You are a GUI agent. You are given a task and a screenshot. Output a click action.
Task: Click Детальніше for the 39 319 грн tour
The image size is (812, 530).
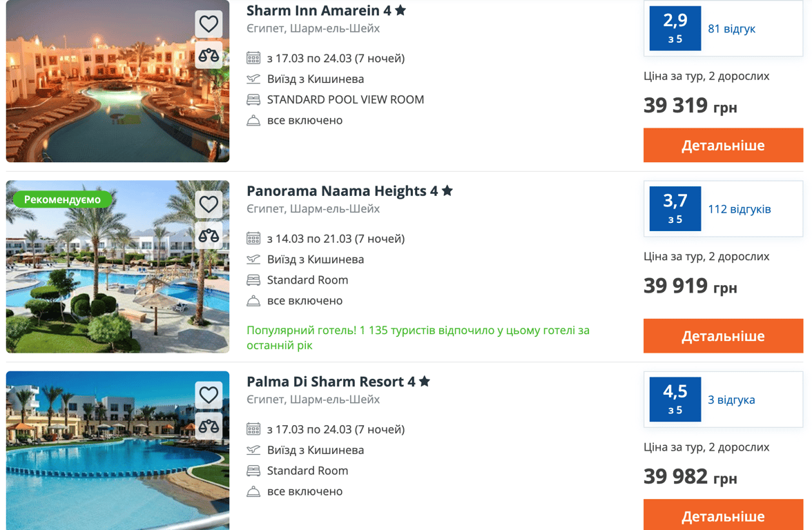pos(723,146)
